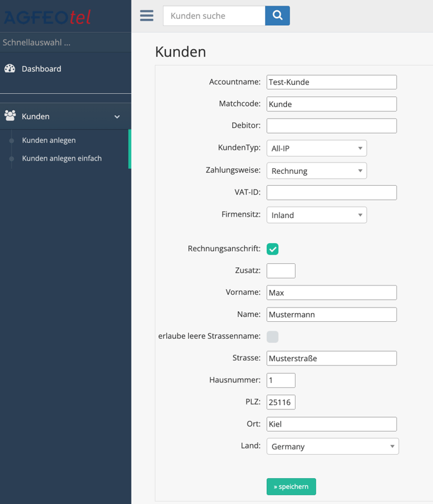The width and height of the screenshot is (433, 504).
Task: Uncheck the Rechnungsanschrift checkbox
Action: coord(273,249)
